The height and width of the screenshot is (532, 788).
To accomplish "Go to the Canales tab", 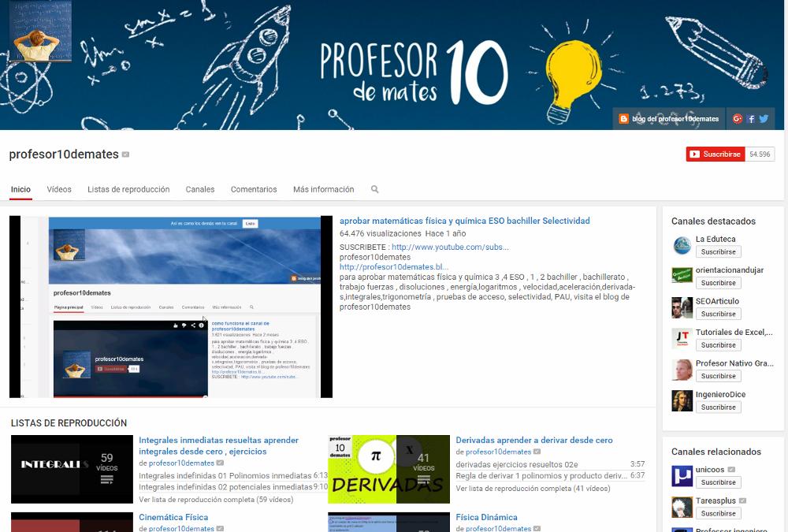I will pos(200,190).
